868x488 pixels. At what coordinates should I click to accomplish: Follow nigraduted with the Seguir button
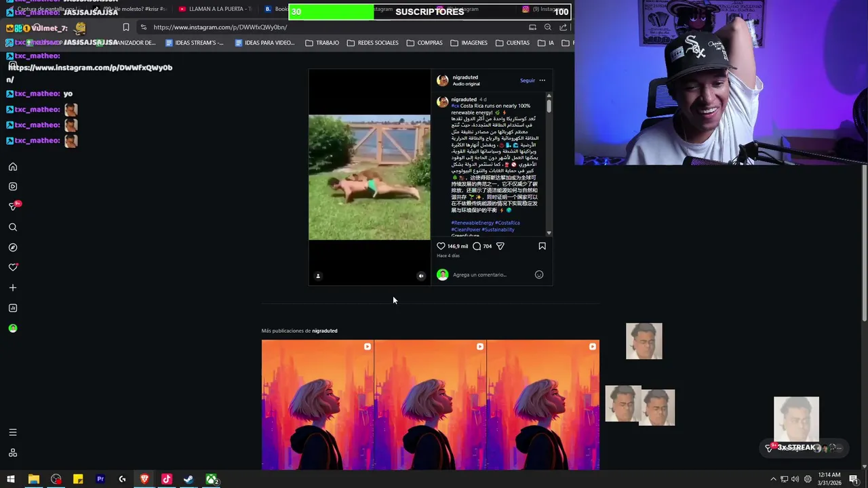coord(528,80)
